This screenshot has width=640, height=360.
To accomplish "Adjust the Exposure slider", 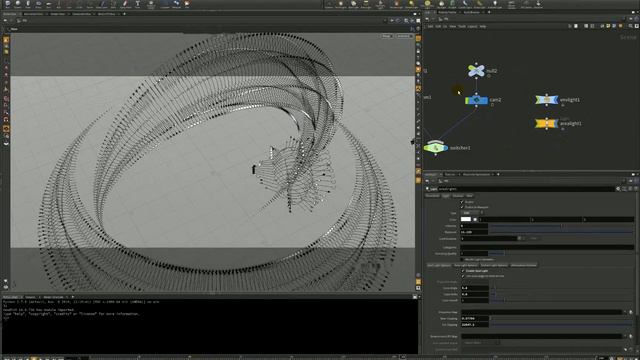I will click(561, 232).
